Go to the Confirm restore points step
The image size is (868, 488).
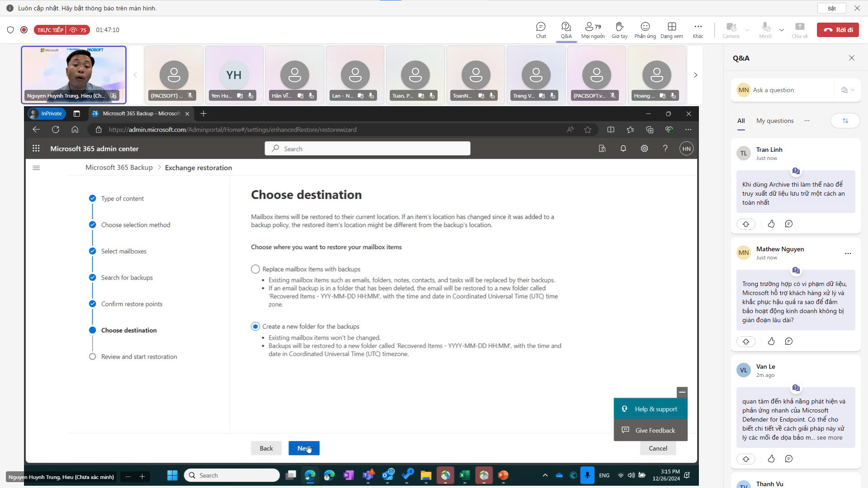132,304
